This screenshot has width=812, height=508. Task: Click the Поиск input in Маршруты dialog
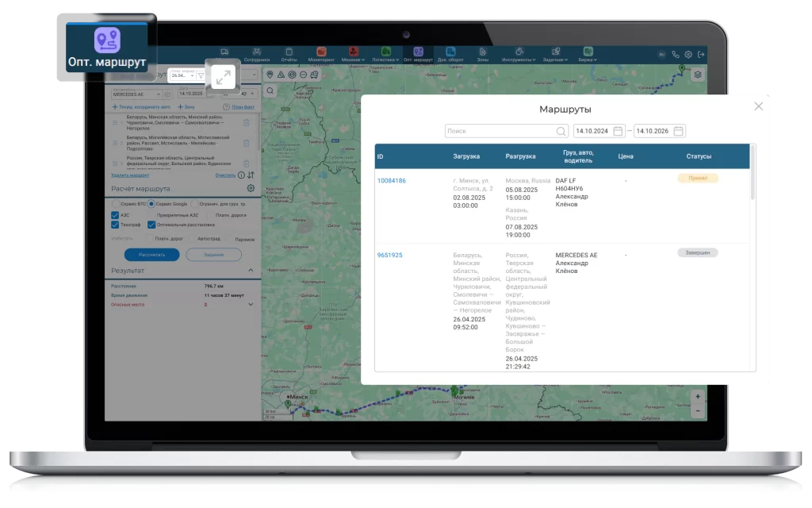coord(500,131)
